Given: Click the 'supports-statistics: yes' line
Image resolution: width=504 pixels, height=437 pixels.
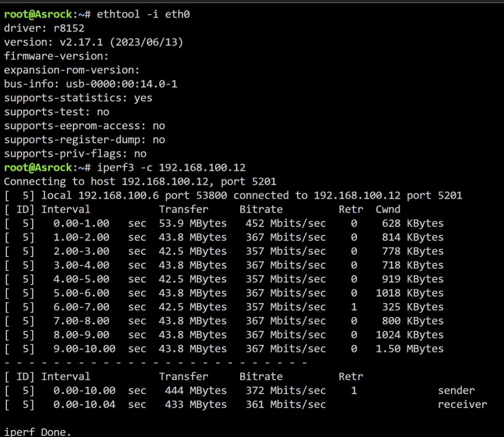Looking at the screenshot, I should click(x=78, y=98).
